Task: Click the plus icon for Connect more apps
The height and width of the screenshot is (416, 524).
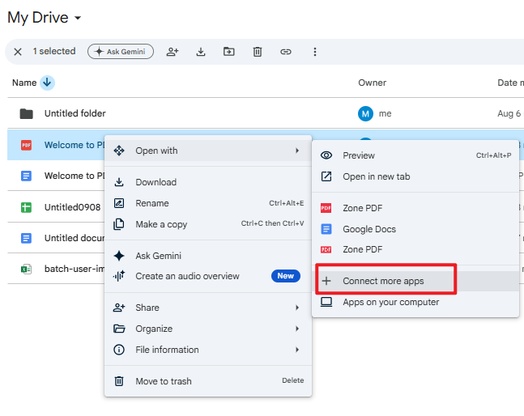Action: click(326, 281)
